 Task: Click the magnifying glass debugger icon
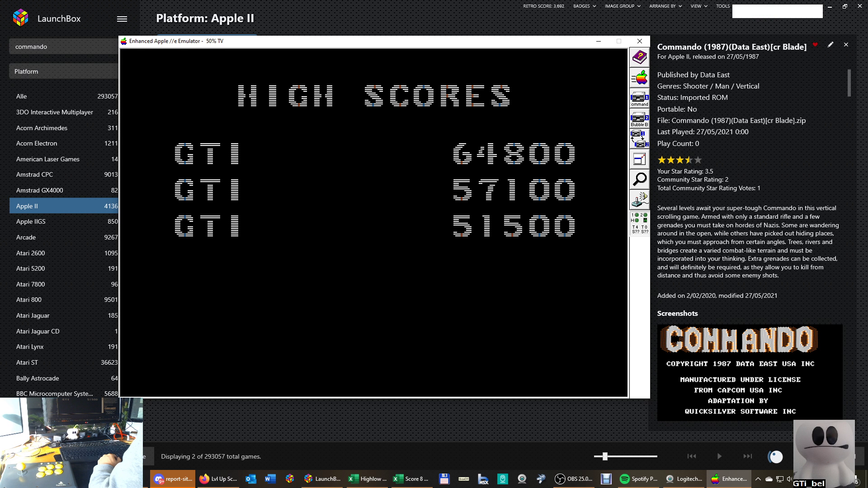pyautogui.click(x=639, y=179)
